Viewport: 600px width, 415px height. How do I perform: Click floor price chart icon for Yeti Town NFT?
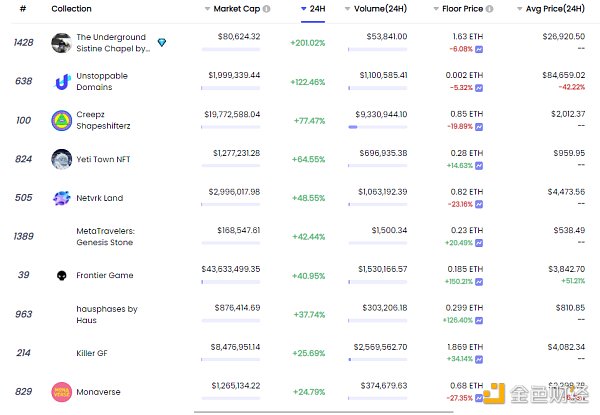(479, 164)
